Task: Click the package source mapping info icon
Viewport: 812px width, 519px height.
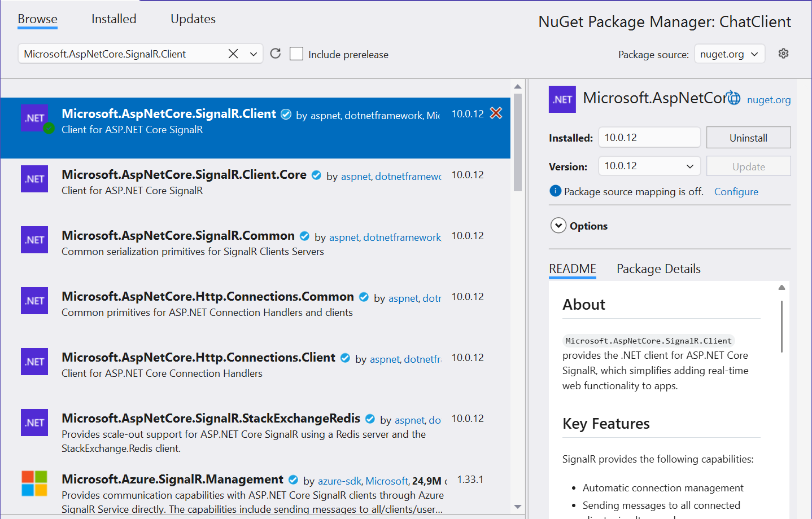Action: 555,191
